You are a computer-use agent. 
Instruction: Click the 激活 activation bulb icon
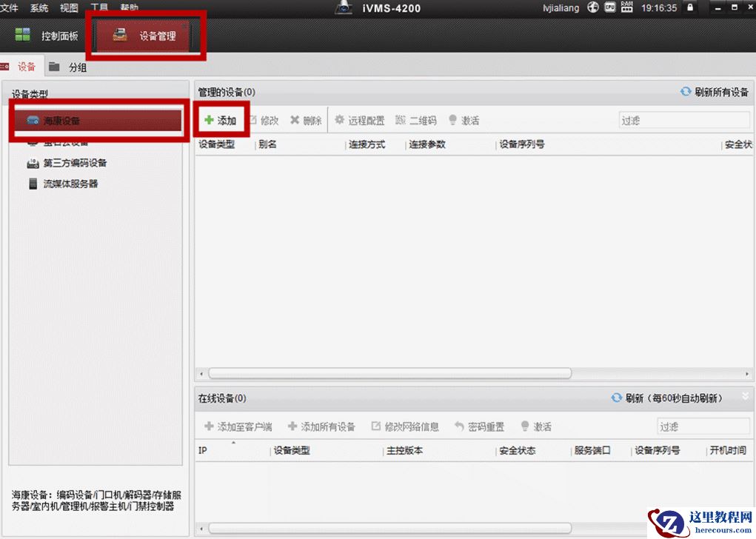(x=453, y=119)
